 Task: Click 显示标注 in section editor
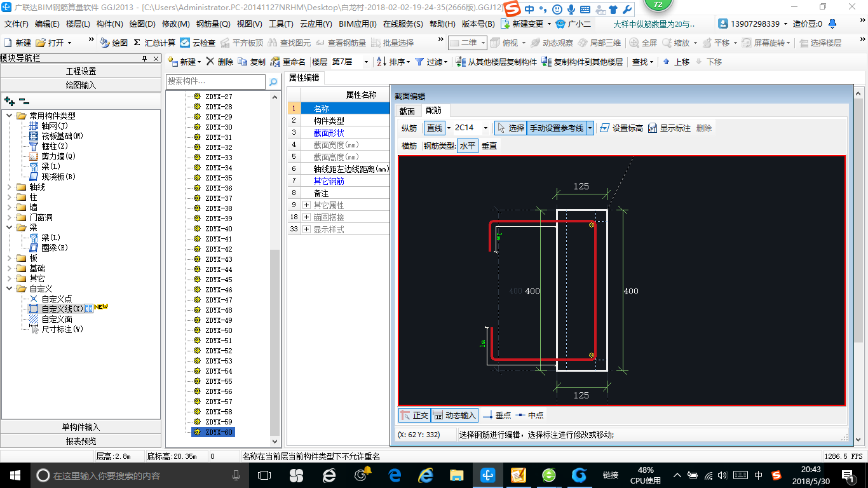coord(669,128)
